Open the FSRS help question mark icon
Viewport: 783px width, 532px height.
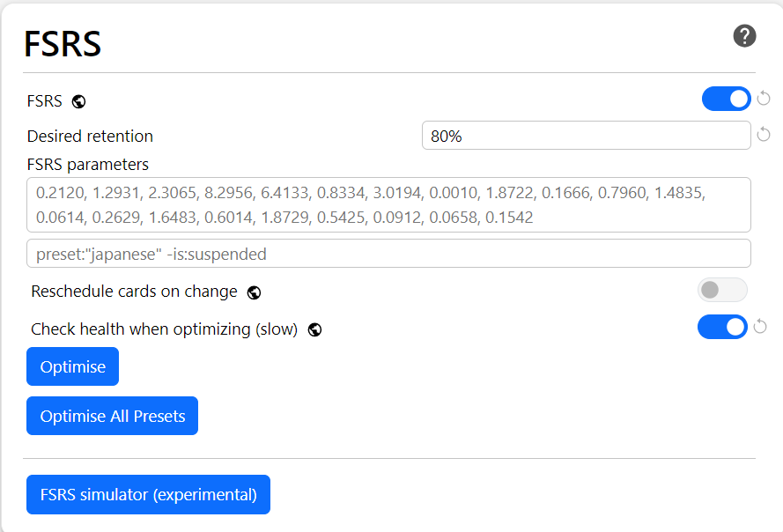pyautogui.click(x=744, y=36)
